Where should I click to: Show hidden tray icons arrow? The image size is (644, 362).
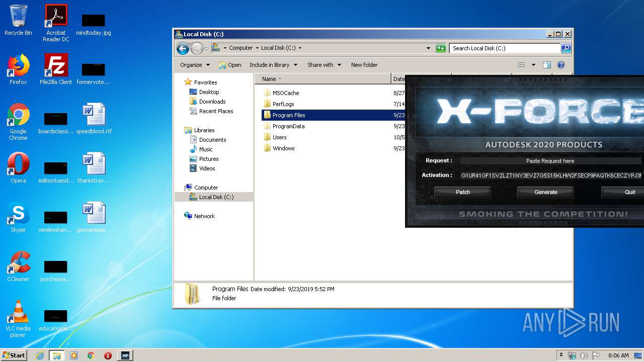point(561,355)
